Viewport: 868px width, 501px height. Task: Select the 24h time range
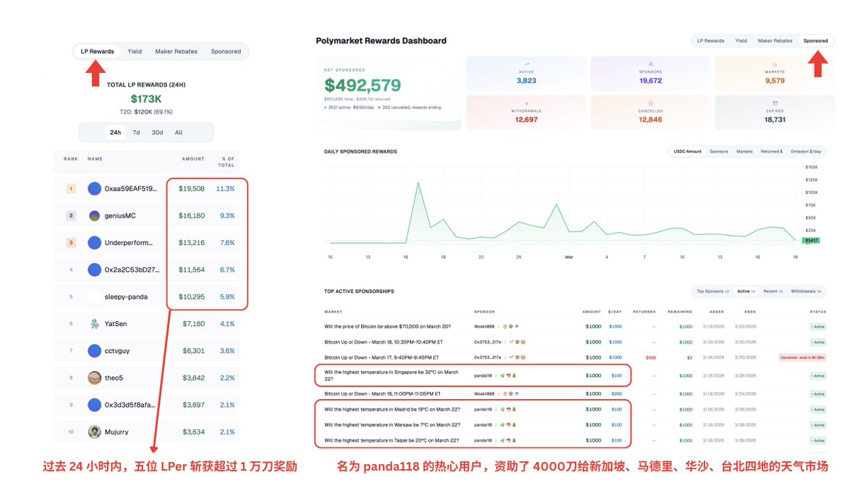click(115, 132)
